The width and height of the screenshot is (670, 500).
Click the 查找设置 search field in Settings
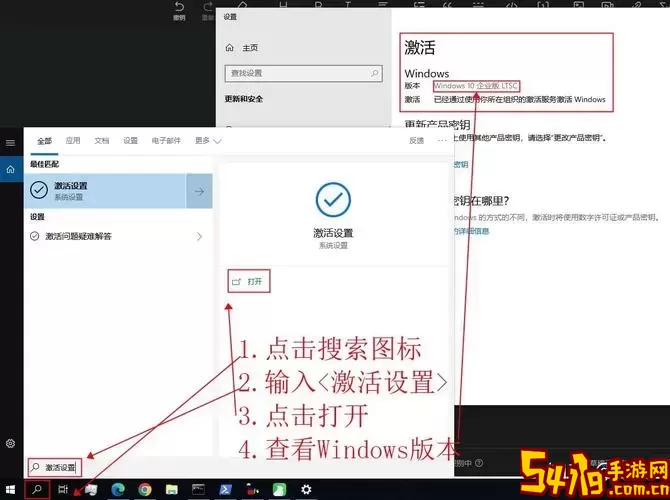[303, 73]
